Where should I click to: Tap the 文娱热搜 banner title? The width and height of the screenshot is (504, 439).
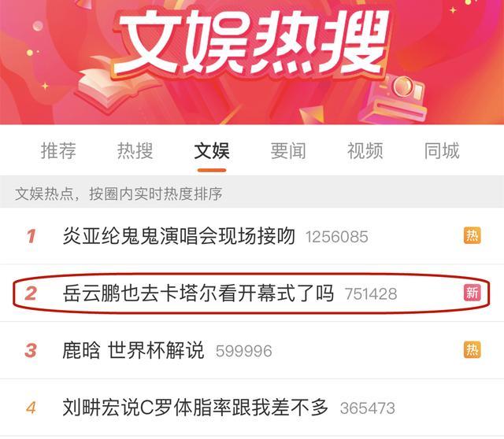[251, 43]
